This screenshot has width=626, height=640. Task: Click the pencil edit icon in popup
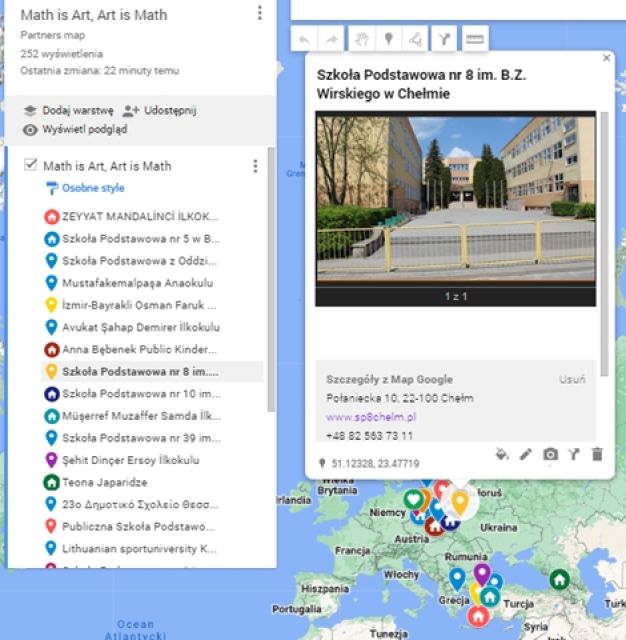pyautogui.click(x=526, y=454)
